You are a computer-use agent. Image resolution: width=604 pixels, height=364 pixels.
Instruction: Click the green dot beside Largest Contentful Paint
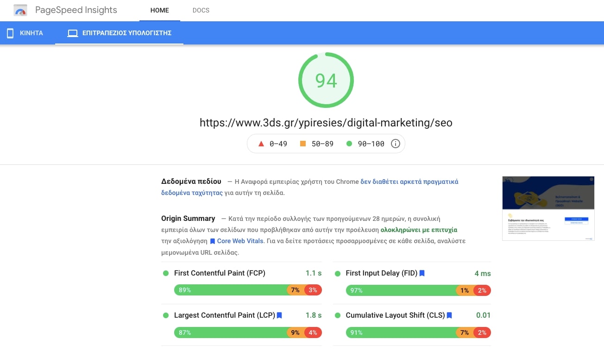point(165,315)
